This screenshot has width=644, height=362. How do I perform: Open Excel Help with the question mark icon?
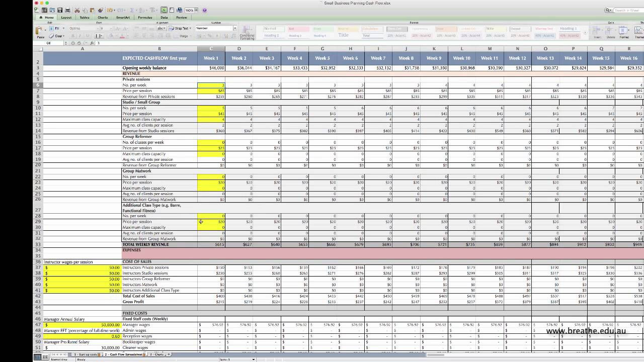[204, 10]
